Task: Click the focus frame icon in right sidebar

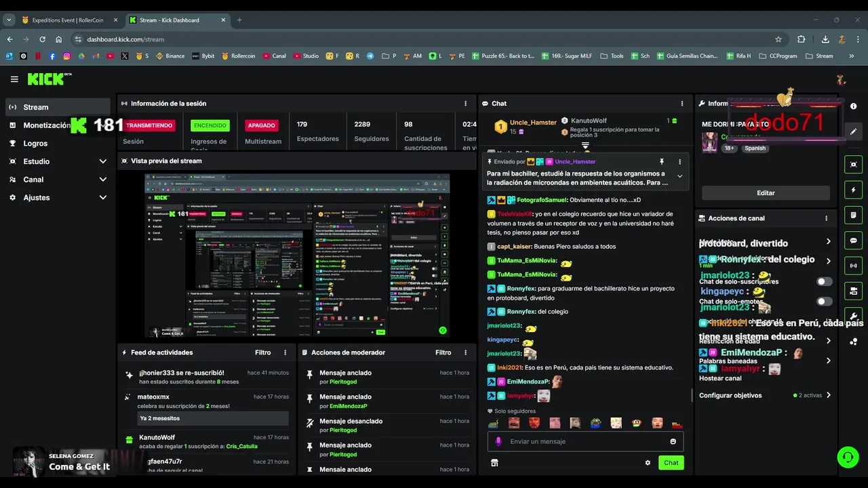Action: 853,165
